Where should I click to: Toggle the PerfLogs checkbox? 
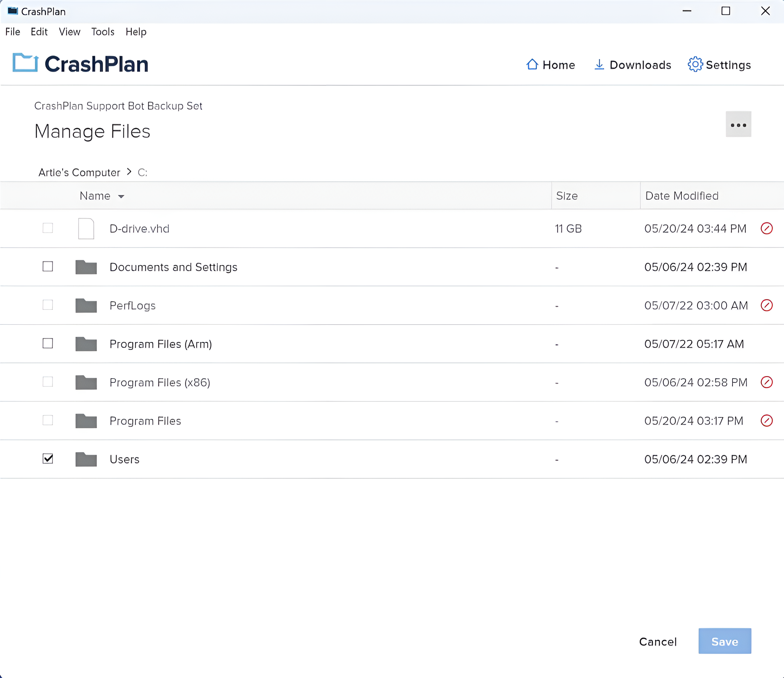tap(48, 305)
